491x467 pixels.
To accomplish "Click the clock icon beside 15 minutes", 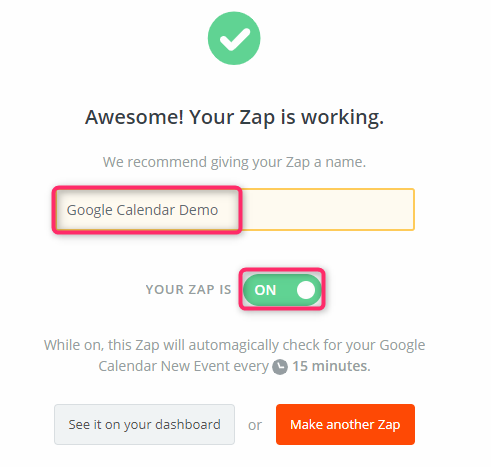I will coord(280,367).
